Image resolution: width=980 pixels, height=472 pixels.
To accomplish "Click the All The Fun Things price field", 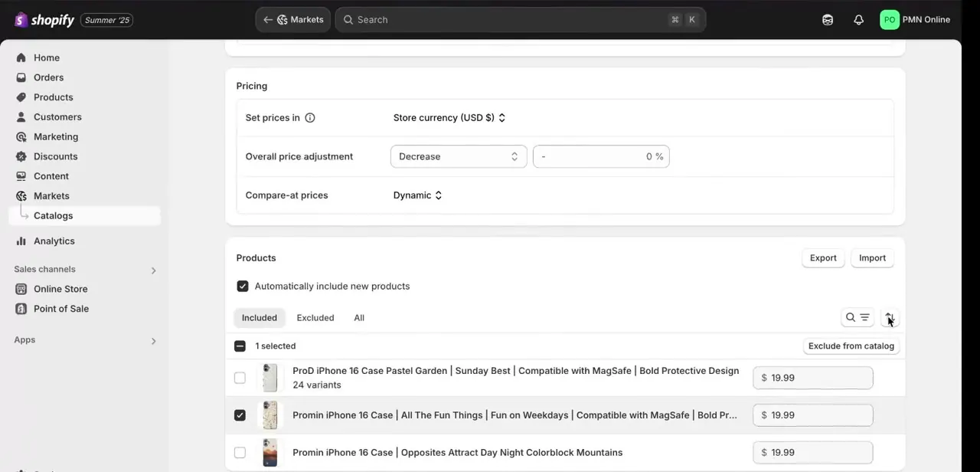I will 812,415.
